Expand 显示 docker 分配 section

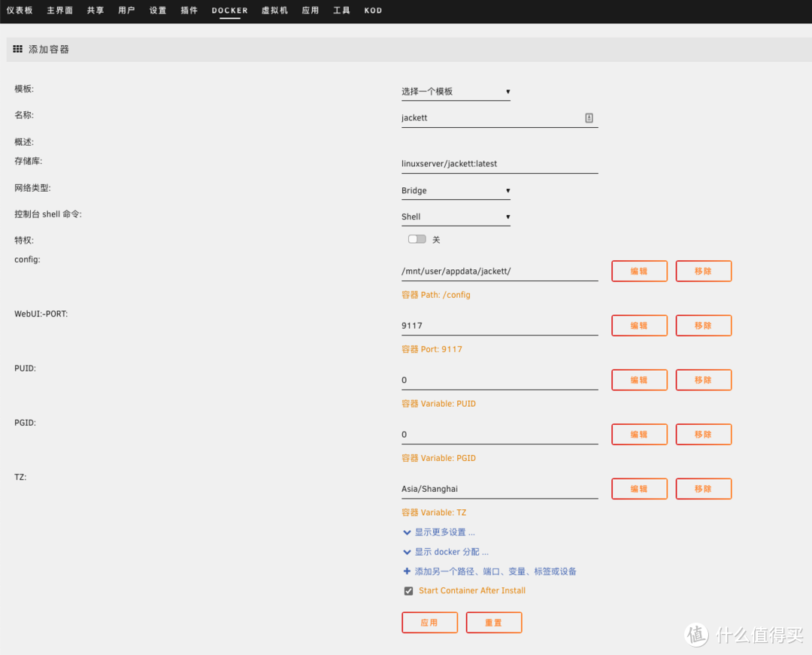450,552
